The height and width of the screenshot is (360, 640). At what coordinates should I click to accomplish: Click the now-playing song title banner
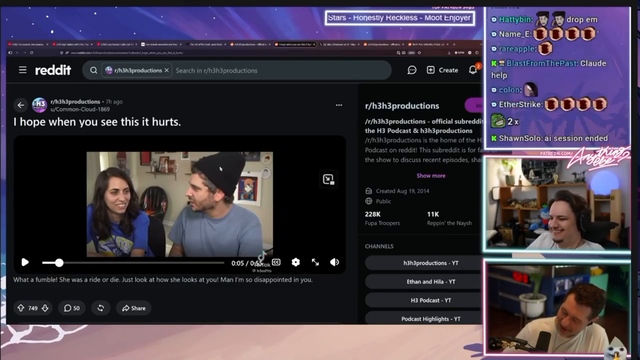point(400,18)
